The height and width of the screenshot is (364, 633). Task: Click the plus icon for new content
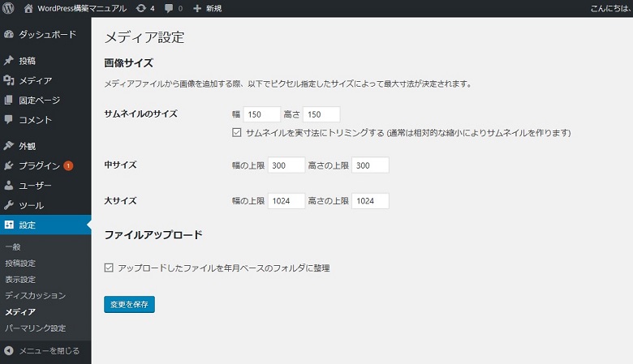197,8
